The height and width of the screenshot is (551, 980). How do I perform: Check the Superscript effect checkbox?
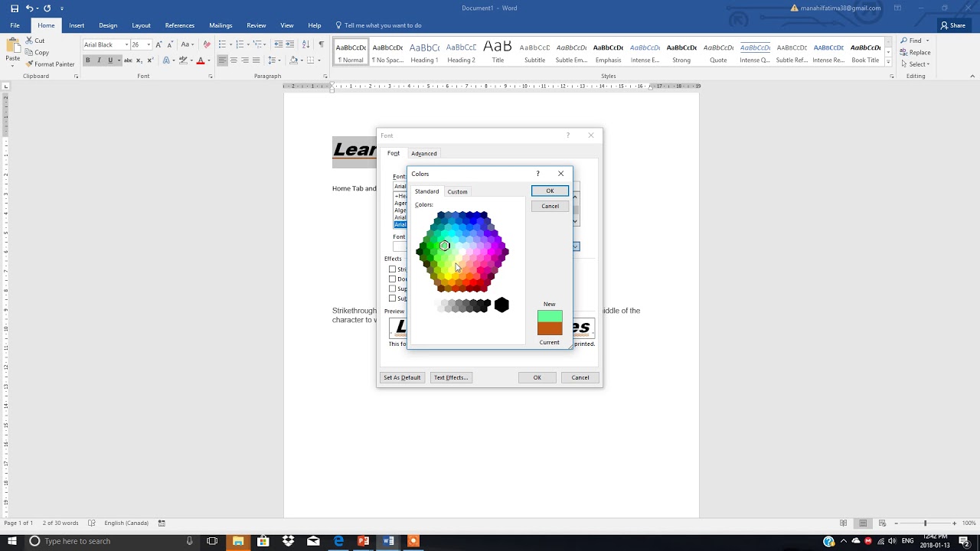point(392,289)
